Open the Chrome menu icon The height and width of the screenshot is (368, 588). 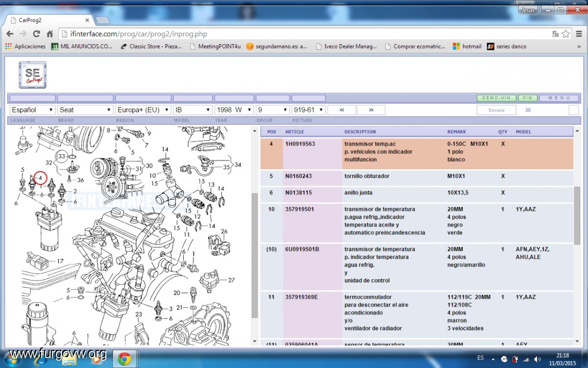point(579,34)
